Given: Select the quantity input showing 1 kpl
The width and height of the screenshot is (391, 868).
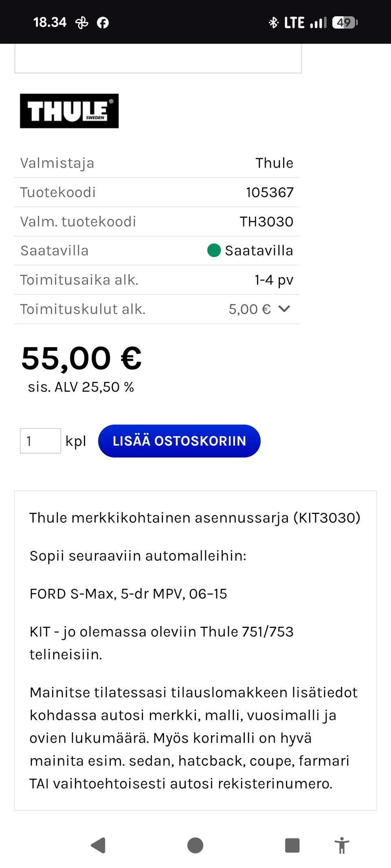Looking at the screenshot, I should click(40, 441).
